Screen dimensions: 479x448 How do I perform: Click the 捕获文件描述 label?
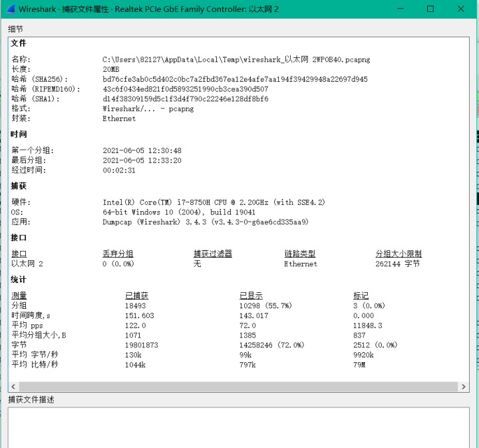[x=31, y=399]
